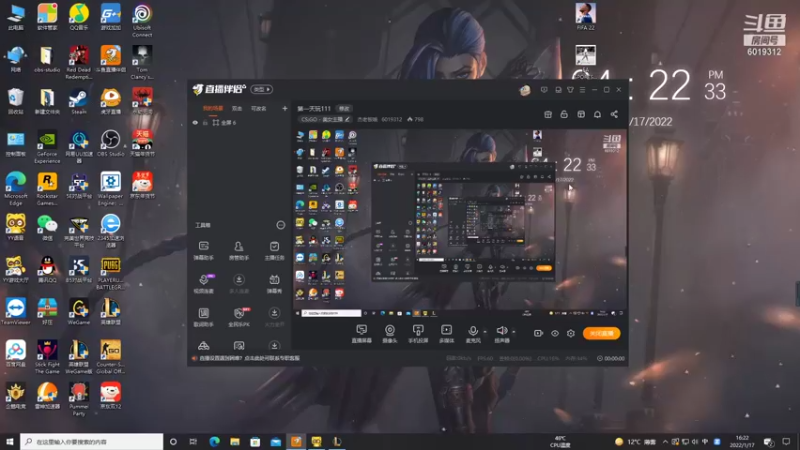This screenshot has width=800, height=450.
Task: Open the toolbox more options circle
Action: 281,225
